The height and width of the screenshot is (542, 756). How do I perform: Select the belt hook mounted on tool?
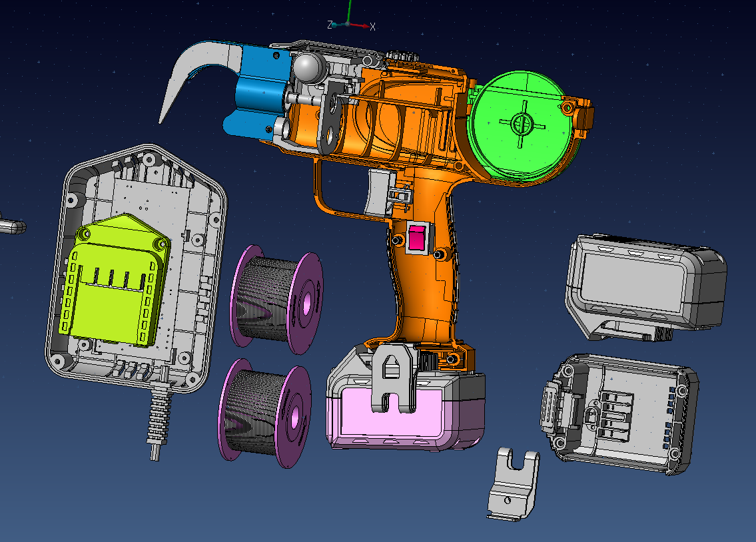(394, 379)
